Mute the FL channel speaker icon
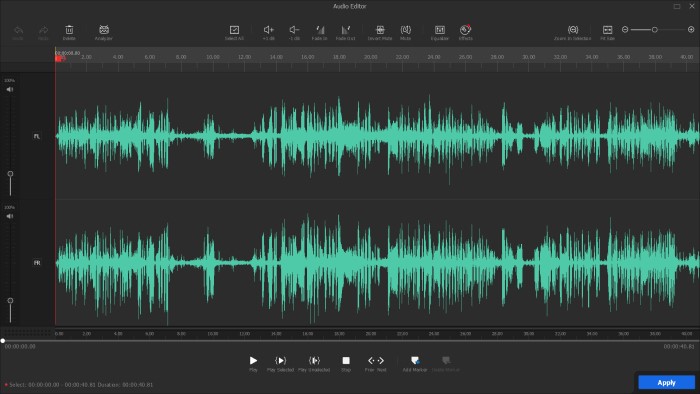The width and height of the screenshot is (700, 394). coord(10,89)
